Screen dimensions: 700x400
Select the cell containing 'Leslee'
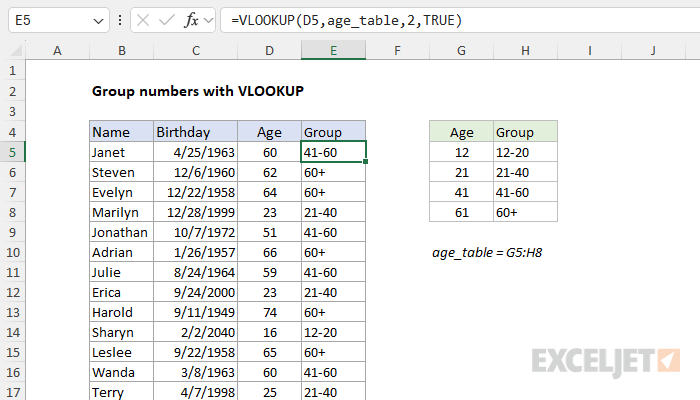(x=121, y=352)
